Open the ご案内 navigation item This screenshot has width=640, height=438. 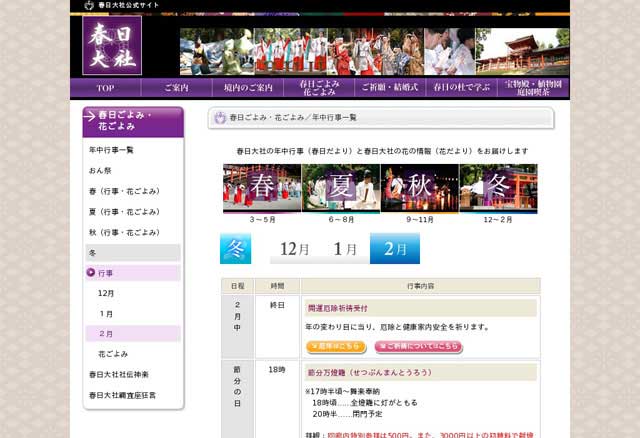(x=177, y=88)
